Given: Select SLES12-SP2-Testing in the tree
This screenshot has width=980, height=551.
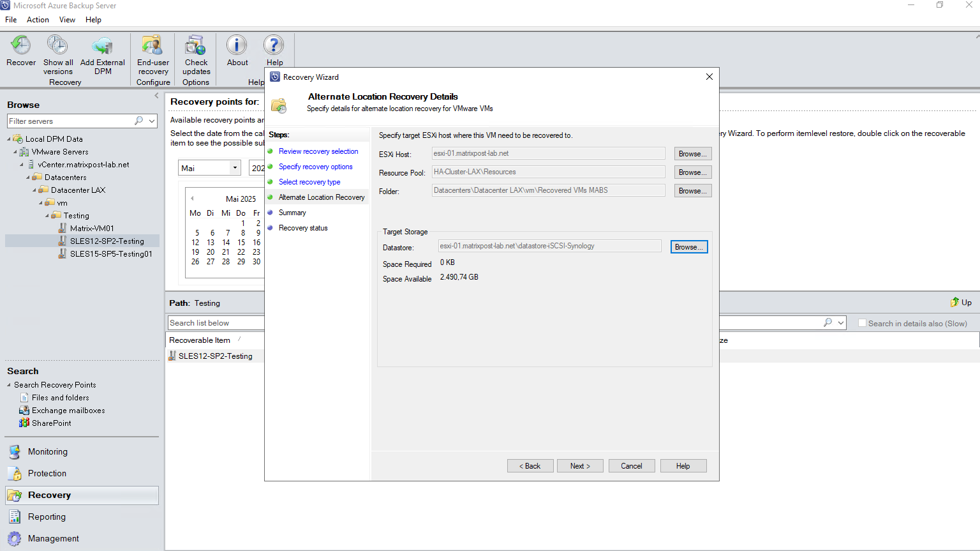Looking at the screenshot, I should 107,241.
